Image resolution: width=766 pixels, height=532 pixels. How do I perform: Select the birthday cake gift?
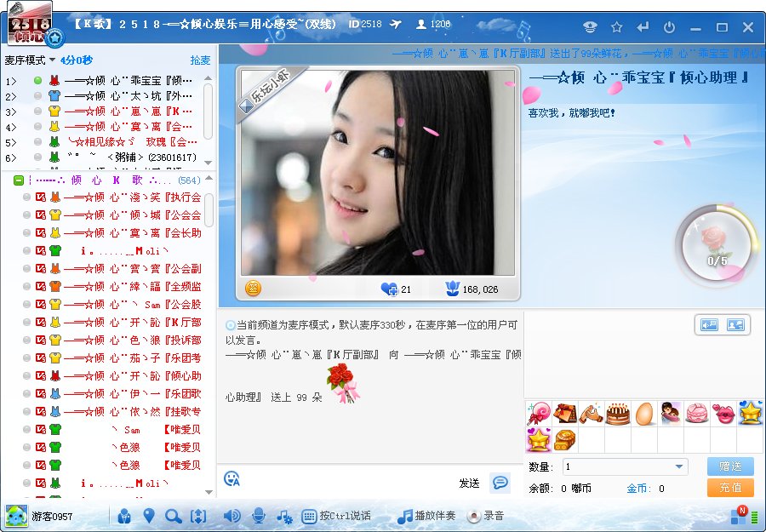click(618, 414)
